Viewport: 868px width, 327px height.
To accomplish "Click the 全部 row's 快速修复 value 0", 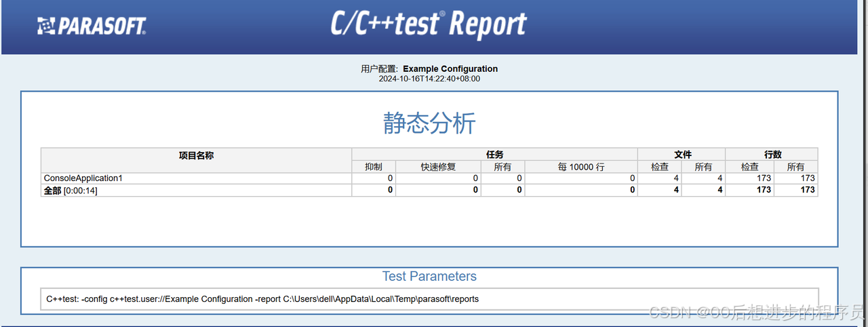I will click(475, 190).
